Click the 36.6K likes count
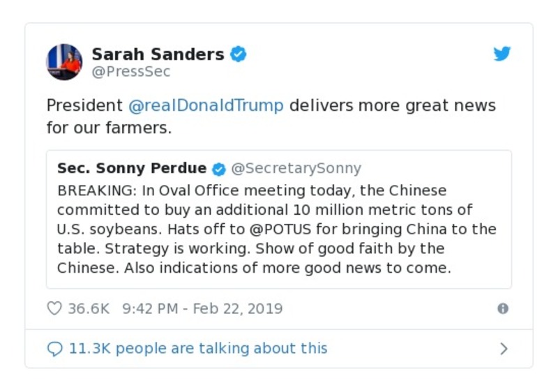This screenshot has width=558, height=392. point(89,308)
